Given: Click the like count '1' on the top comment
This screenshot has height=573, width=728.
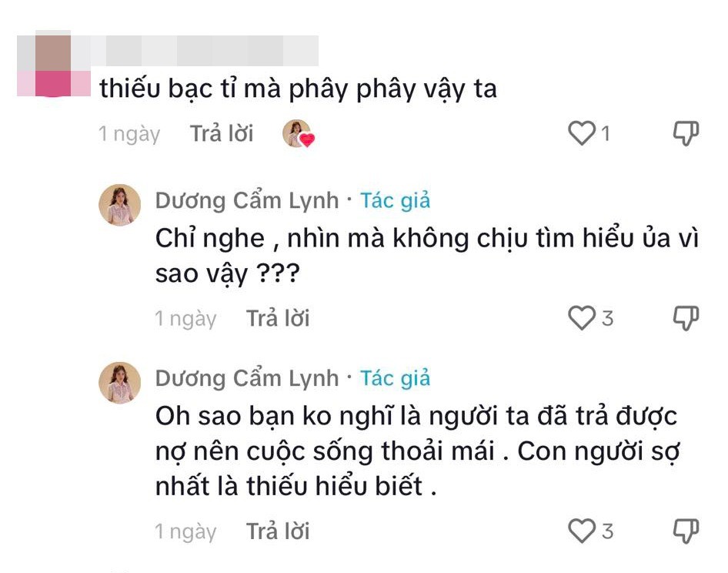Looking at the screenshot, I should coord(607,133).
